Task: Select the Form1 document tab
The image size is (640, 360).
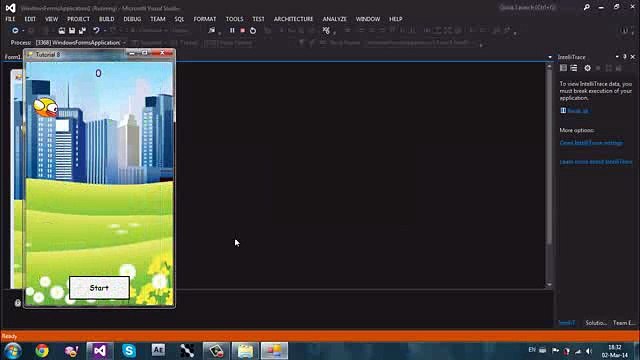Action: click(12, 57)
